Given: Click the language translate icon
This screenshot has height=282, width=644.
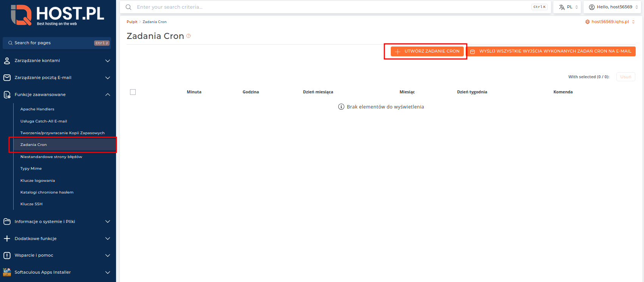Looking at the screenshot, I should pos(562,7).
